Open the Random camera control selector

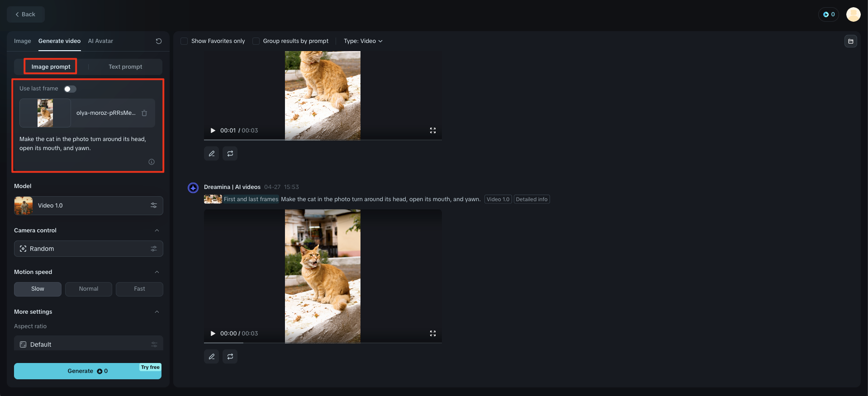point(89,249)
